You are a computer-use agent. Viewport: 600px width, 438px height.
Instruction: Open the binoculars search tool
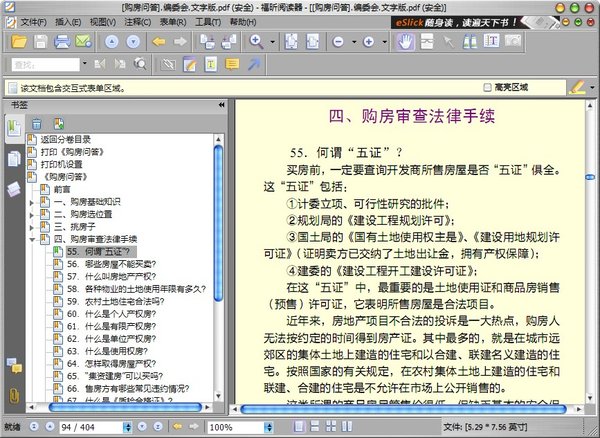[x=470, y=41]
